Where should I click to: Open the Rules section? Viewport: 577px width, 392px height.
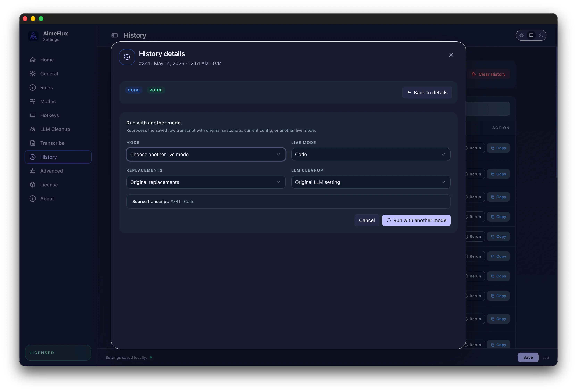pyautogui.click(x=58, y=88)
